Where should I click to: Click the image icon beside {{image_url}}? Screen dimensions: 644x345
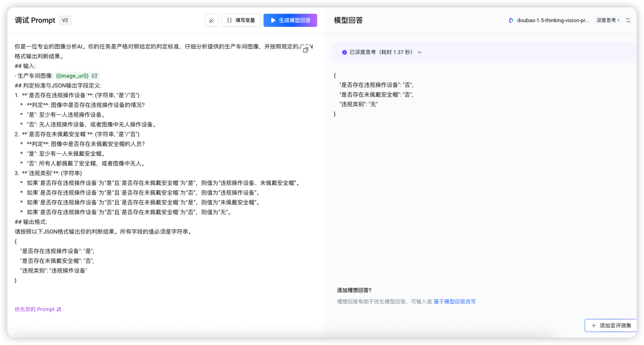pyautogui.click(x=94, y=76)
